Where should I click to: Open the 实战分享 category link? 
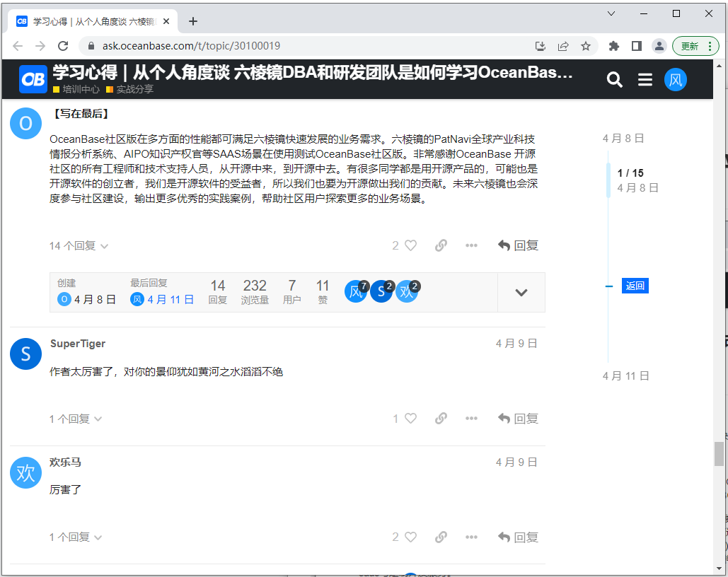click(130, 89)
